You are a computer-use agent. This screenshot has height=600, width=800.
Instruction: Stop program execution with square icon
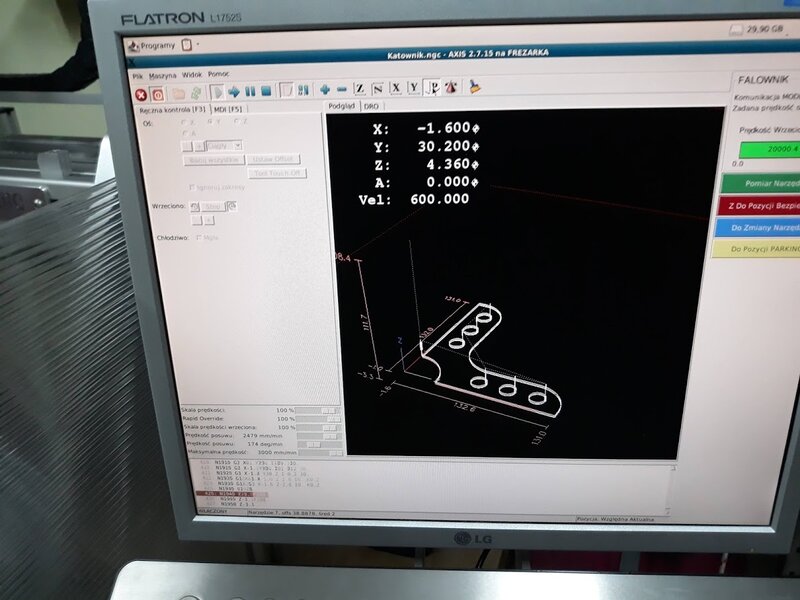click(266, 91)
